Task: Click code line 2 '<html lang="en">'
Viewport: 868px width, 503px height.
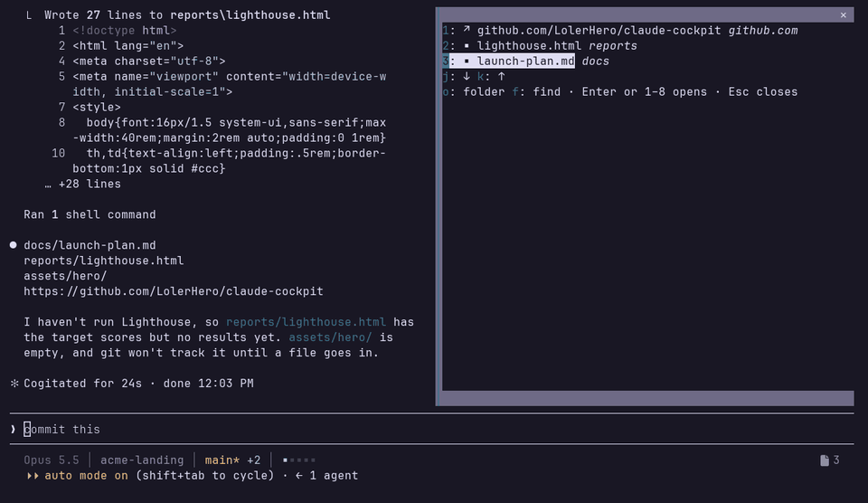Action: tap(127, 46)
